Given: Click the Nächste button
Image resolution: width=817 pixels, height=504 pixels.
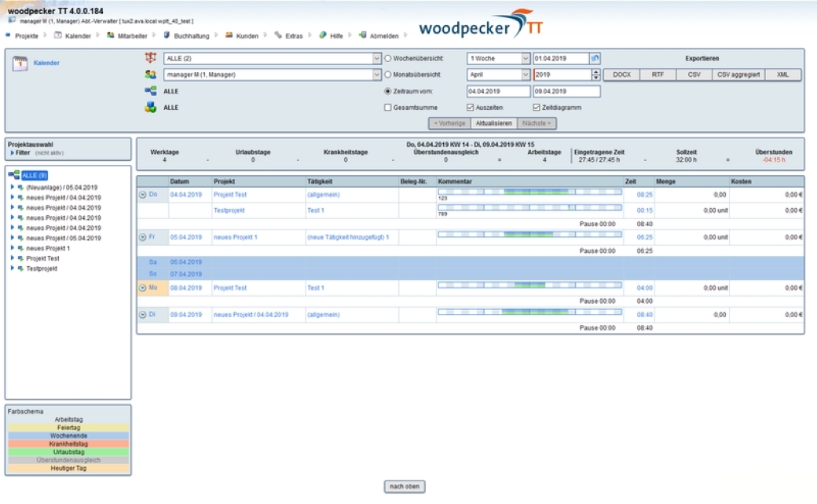Looking at the screenshot, I should coord(536,123).
